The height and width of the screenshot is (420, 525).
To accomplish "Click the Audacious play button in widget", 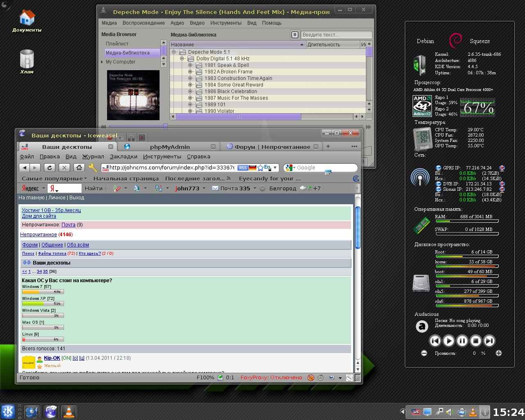I will (449, 340).
